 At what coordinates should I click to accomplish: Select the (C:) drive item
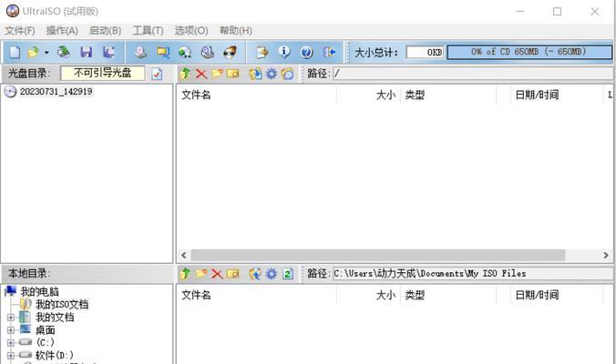click(x=46, y=343)
